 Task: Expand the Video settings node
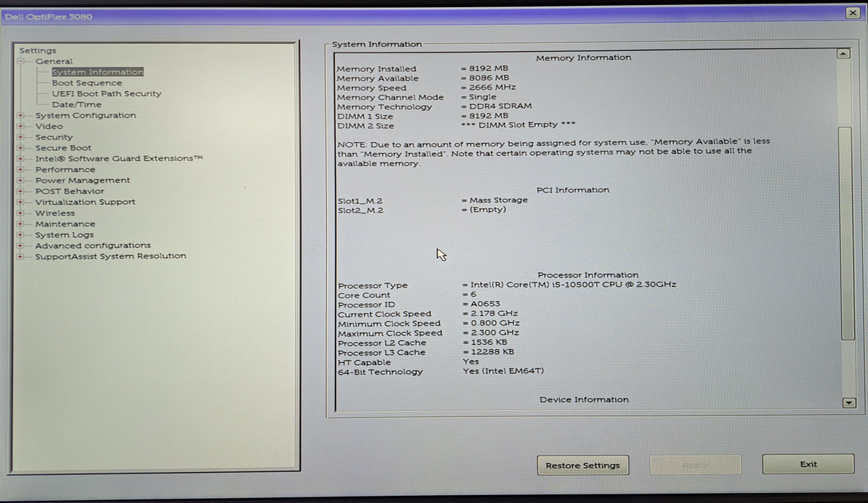click(21, 126)
